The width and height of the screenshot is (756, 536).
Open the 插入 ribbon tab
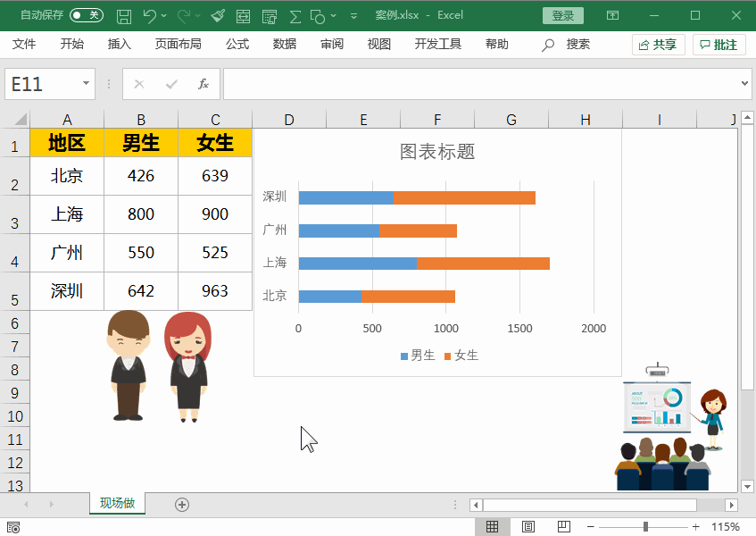(x=119, y=45)
